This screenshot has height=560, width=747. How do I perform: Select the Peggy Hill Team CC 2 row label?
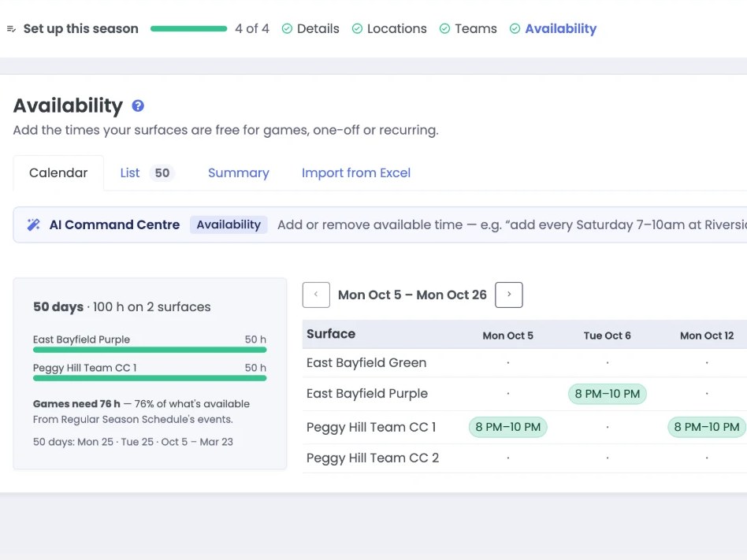pos(373,458)
